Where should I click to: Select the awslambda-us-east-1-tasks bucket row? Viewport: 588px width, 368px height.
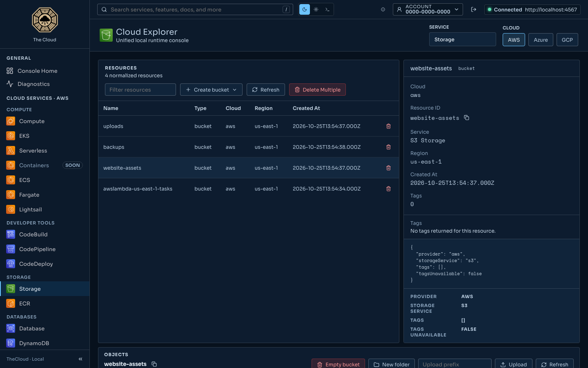click(248, 188)
